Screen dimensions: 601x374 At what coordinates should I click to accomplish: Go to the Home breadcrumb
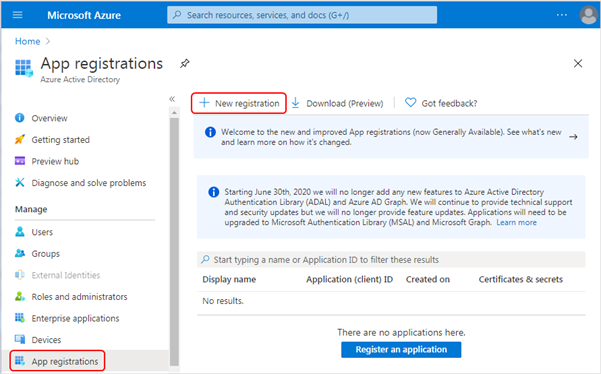point(28,41)
